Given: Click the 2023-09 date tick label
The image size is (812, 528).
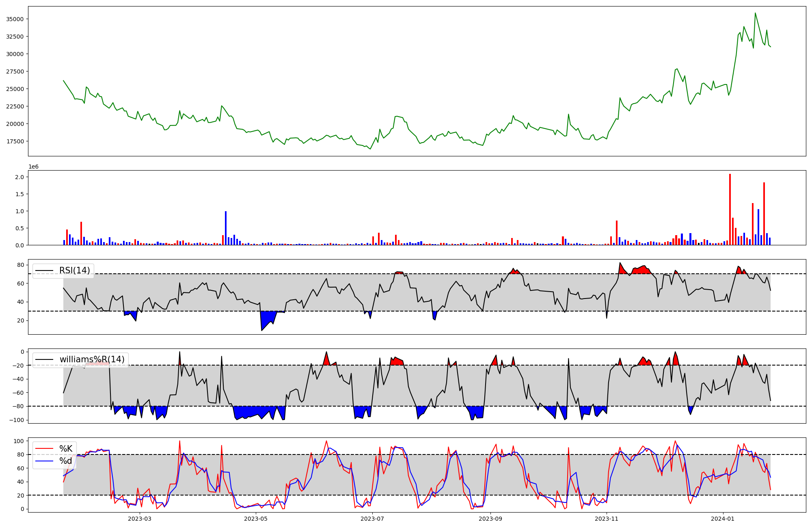Looking at the screenshot, I should 490,519.
